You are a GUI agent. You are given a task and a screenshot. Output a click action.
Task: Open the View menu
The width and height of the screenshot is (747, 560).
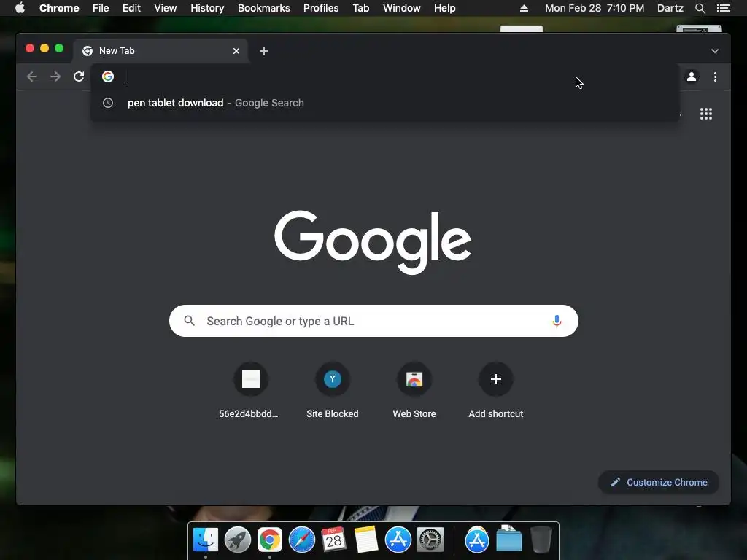166,8
